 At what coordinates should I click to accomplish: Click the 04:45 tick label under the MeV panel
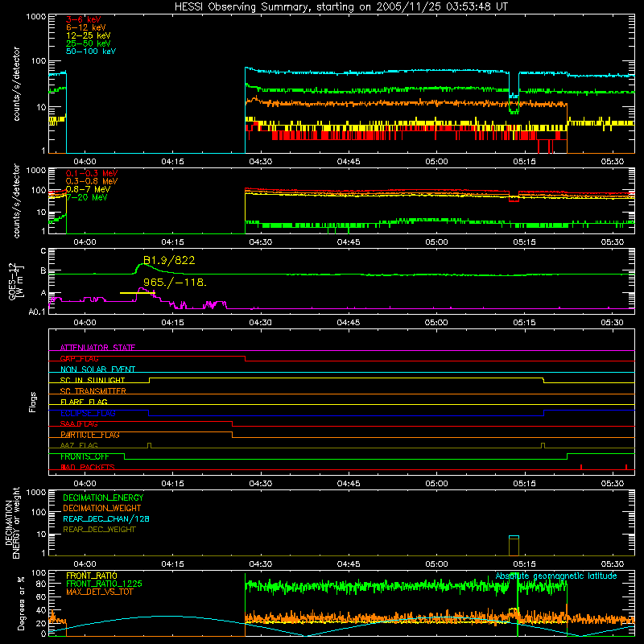click(349, 242)
